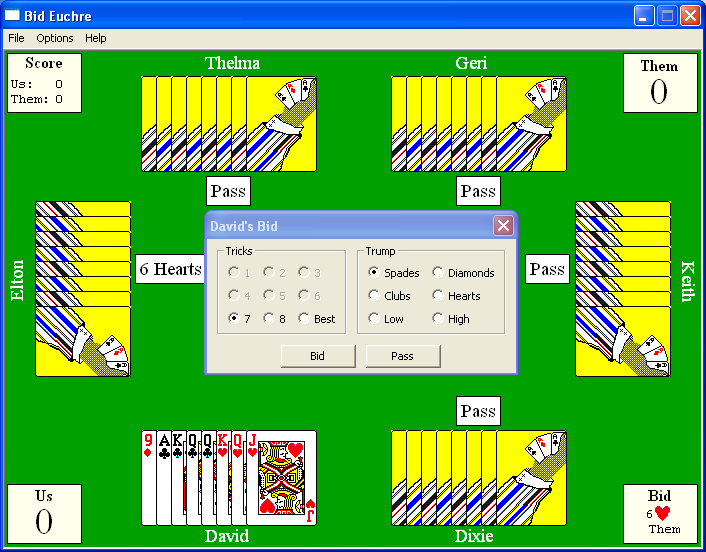Click Thelma's face-down card hand
Viewport: 706px width, 552px height.
point(229,124)
